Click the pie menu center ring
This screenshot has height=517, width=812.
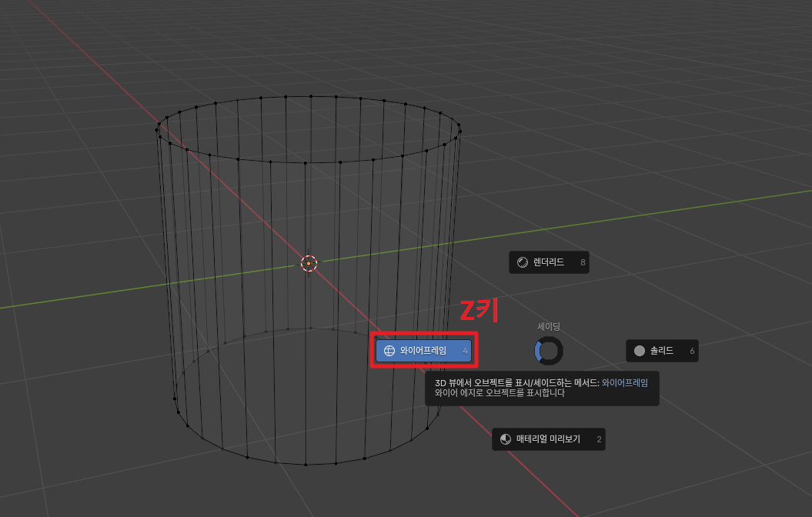[549, 351]
